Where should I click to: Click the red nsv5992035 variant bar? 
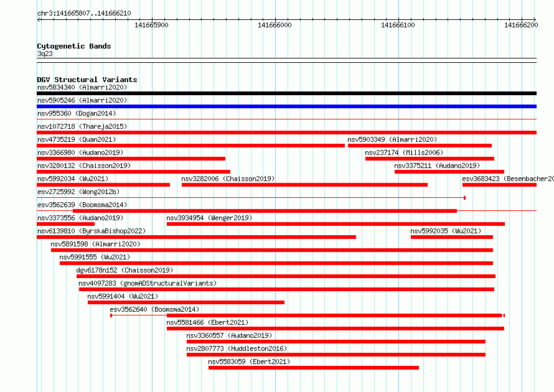pyautogui.click(x=452, y=237)
